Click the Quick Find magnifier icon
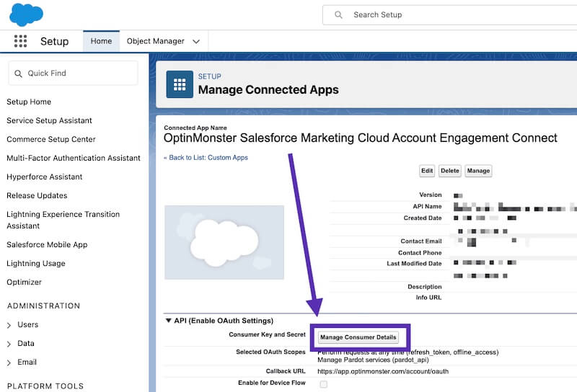Image resolution: width=577 pixels, height=392 pixels. pos(18,73)
